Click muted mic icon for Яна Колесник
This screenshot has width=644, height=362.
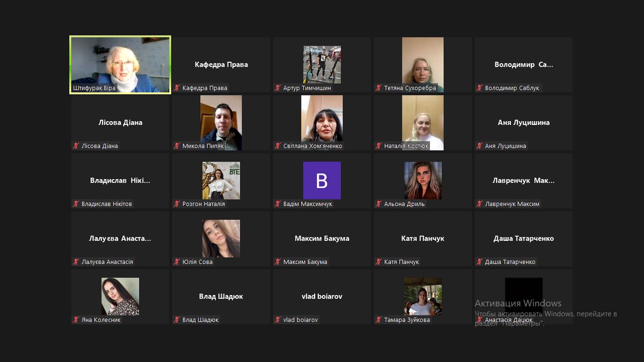pyautogui.click(x=76, y=320)
